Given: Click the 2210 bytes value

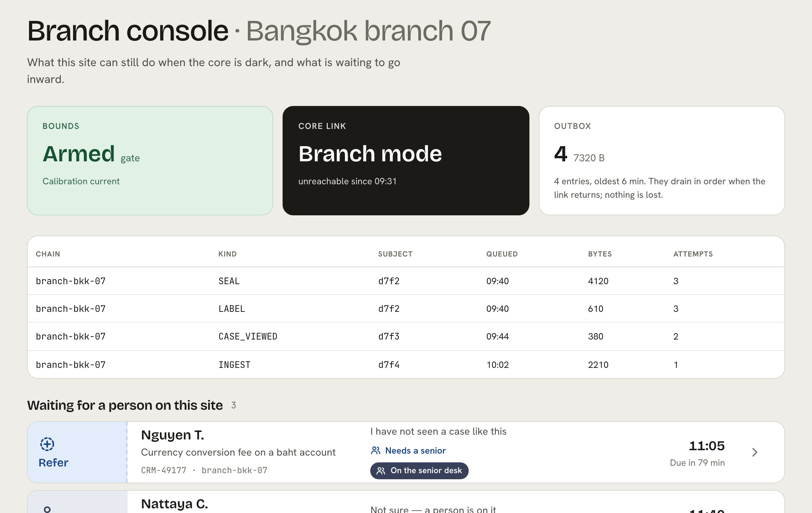Looking at the screenshot, I should 598,364.
